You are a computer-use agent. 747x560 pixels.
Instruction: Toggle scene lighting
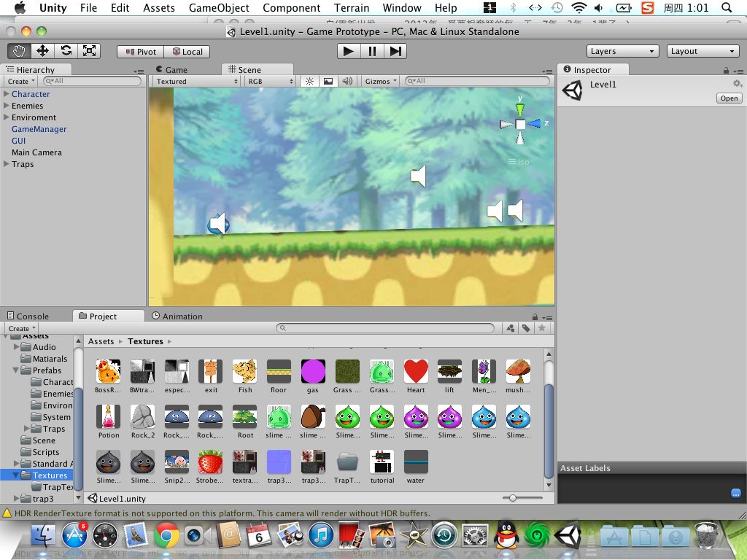click(x=309, y=82)
